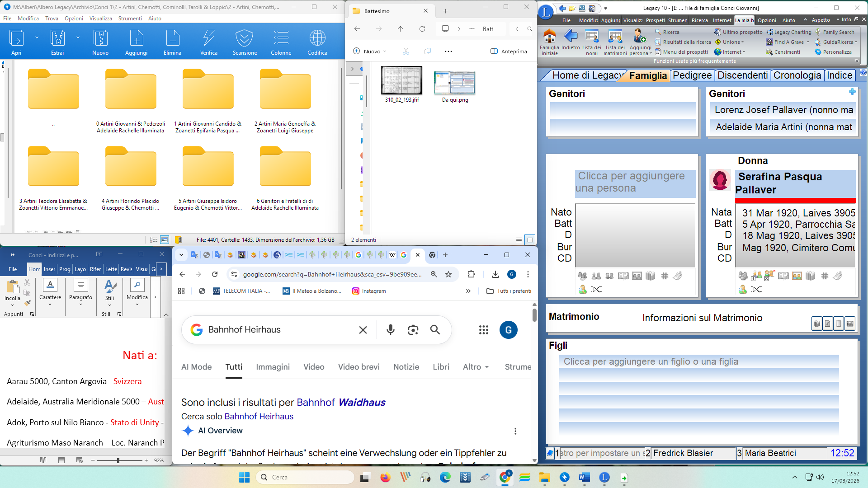Open the 310_02_193.jfif thumbnail
Image resolution: width=868 pixels, height=488 pixels.
pyautogui.click(x=401, y=81)
